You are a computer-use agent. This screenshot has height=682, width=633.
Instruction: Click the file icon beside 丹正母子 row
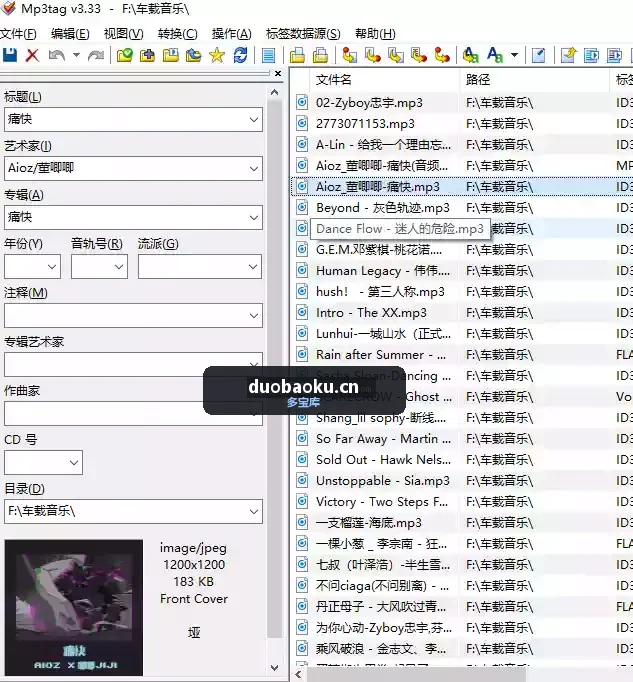click(302, 606)
